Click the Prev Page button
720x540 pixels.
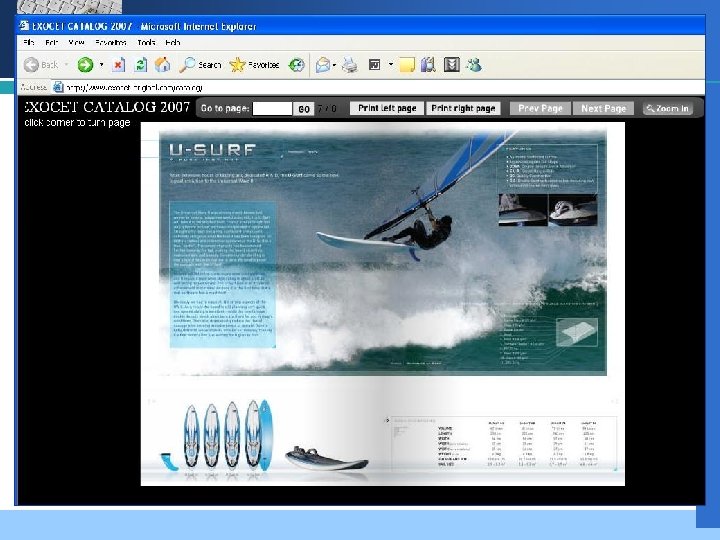tap(540, 108)
